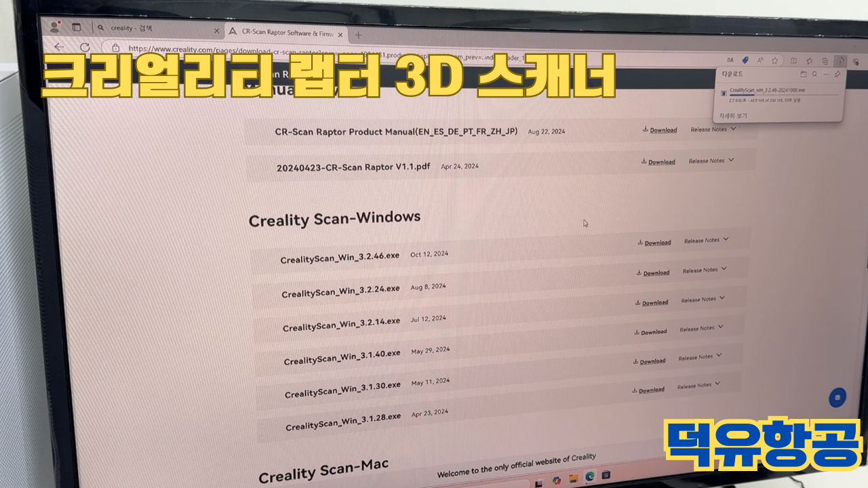
Task: Open the Edge profile avatar icon
Action: (x=55, y=27)
